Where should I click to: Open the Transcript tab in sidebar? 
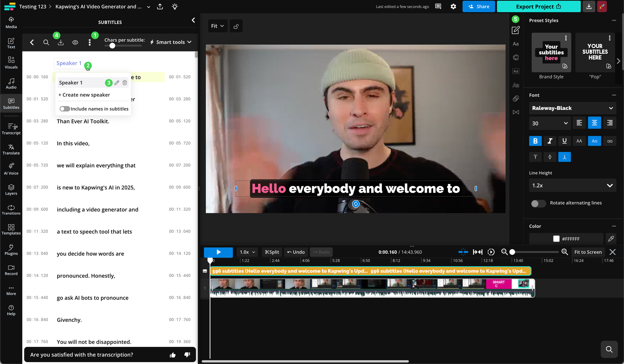coord(11,129)
